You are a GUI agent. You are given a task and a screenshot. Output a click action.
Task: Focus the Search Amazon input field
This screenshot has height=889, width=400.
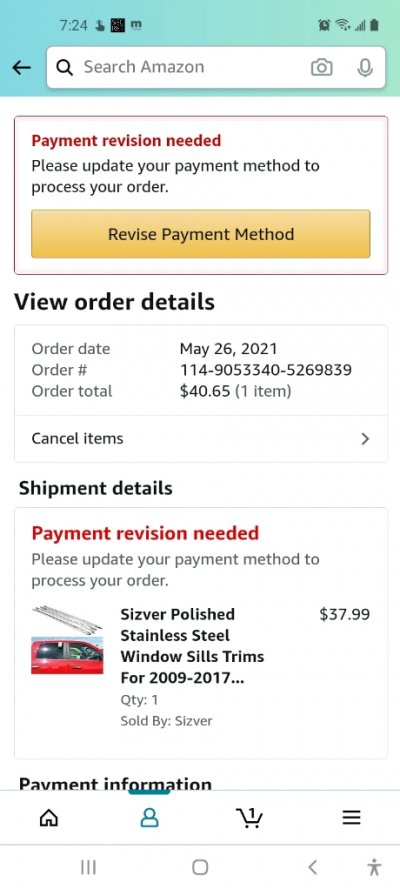pos(190,67)
